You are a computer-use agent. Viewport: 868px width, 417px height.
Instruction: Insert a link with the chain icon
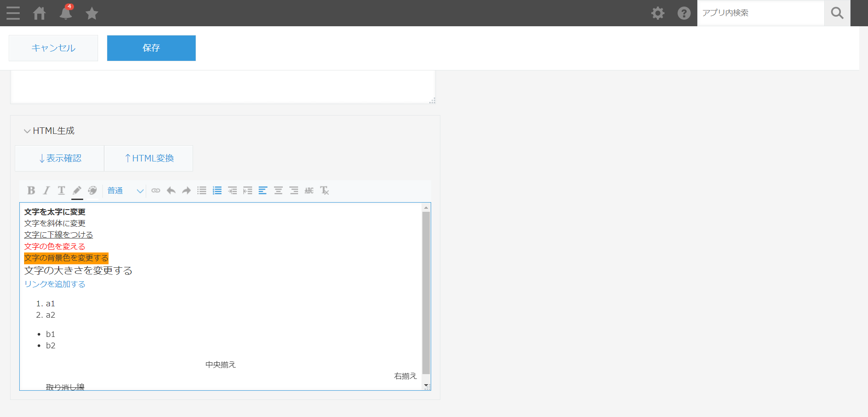pos(156,190)
